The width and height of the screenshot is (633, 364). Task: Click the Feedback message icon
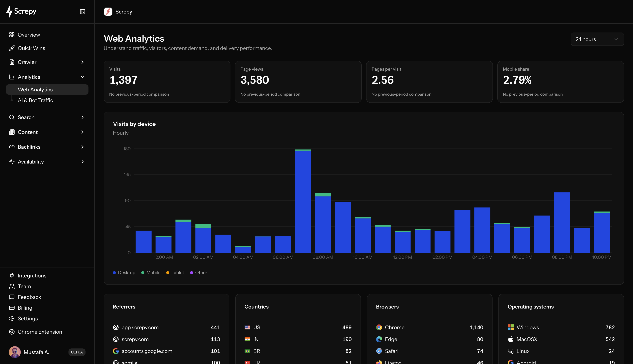tap(12, 297)
